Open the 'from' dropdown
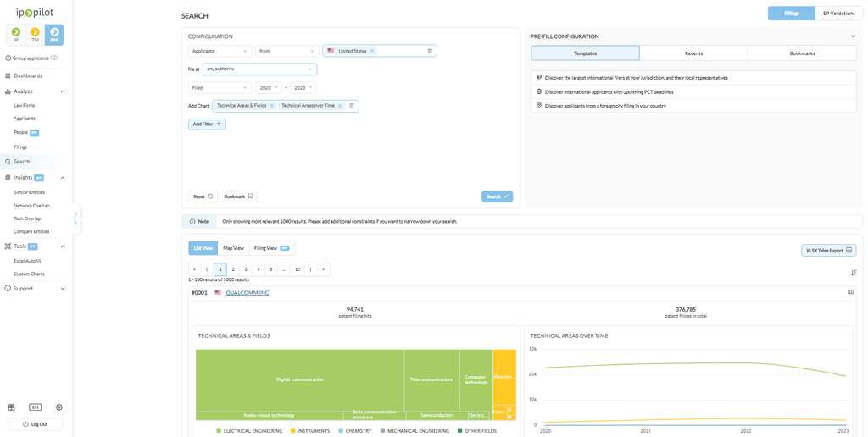The image size is (868, 437). tap(288, 51)
